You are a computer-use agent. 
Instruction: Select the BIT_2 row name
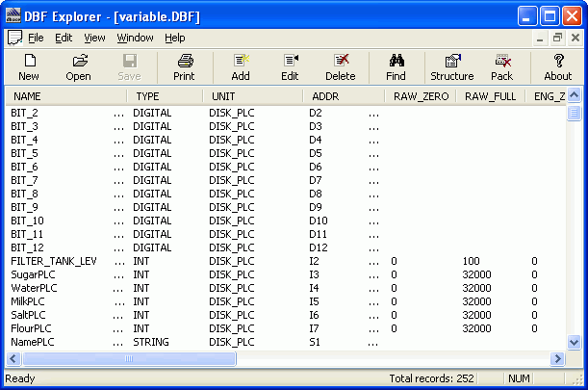[x=24, y=113]
